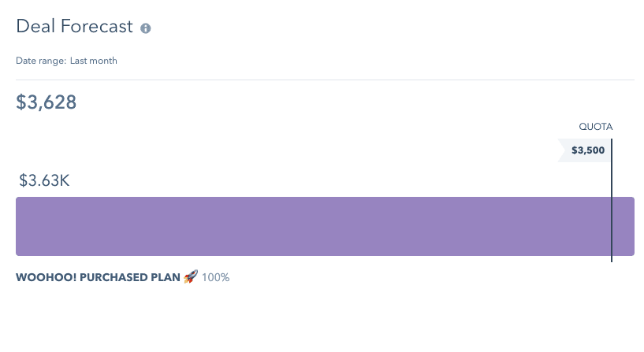Select the PURCHASED PLAN stage text
The width and height of the screenshot is (644, 352).
tap(130, 277)
